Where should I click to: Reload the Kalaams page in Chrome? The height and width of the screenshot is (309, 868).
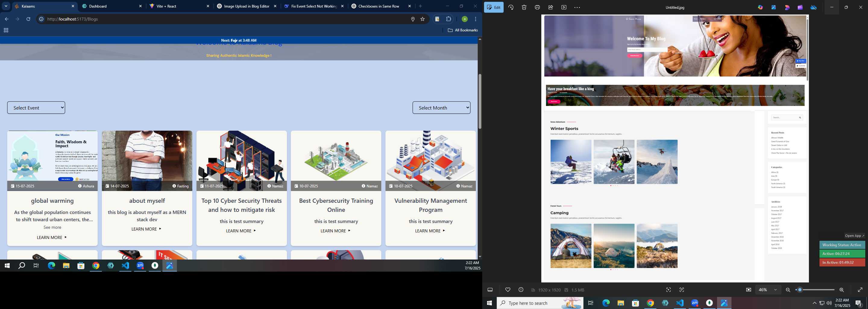pos(28,19)
